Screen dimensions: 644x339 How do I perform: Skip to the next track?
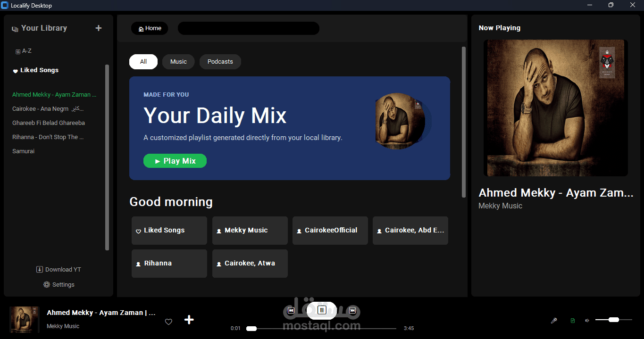pyautogui.click(x=352, y=310)
